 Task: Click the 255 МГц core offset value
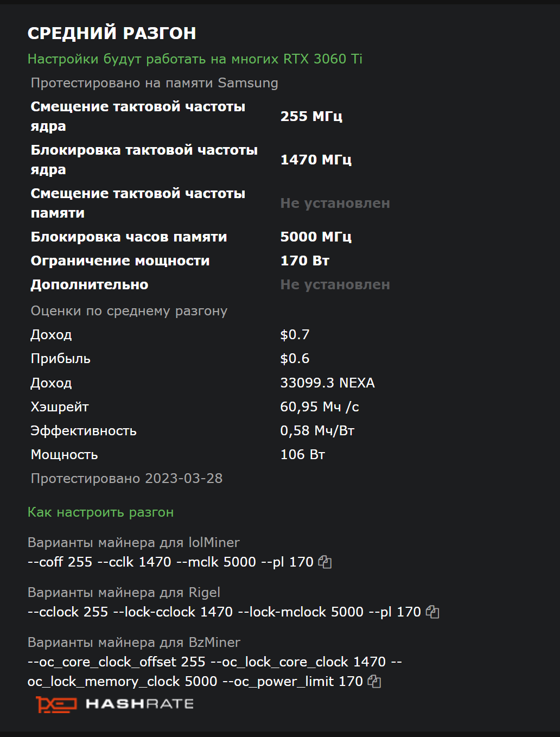311,116
